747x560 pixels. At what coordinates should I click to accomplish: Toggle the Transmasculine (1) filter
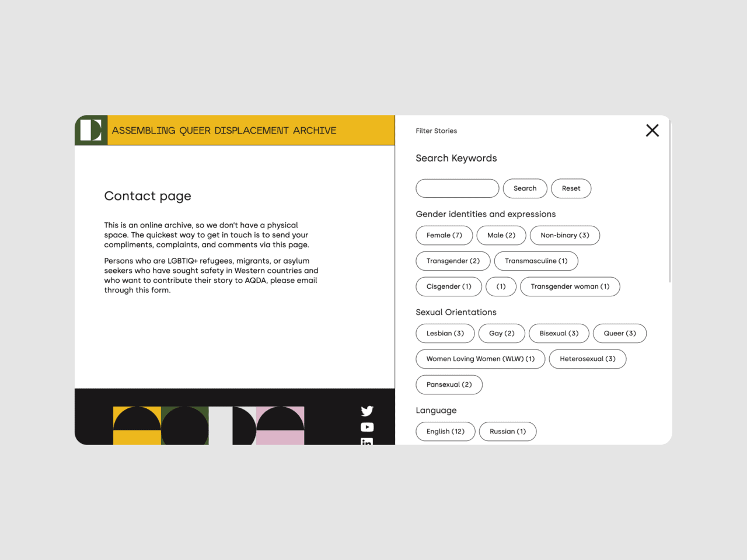click(536, 261)
